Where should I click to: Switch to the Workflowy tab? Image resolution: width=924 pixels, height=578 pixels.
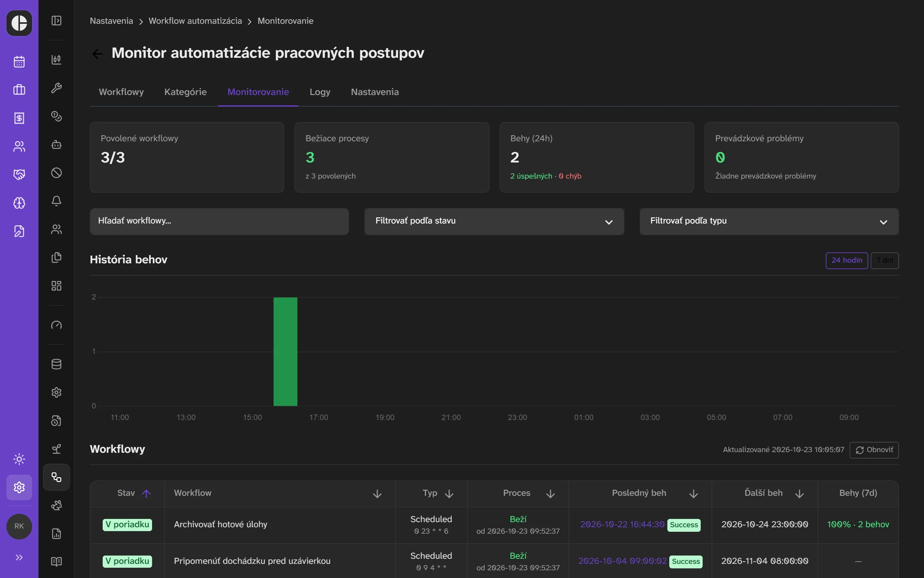click(x=121, y=92)
